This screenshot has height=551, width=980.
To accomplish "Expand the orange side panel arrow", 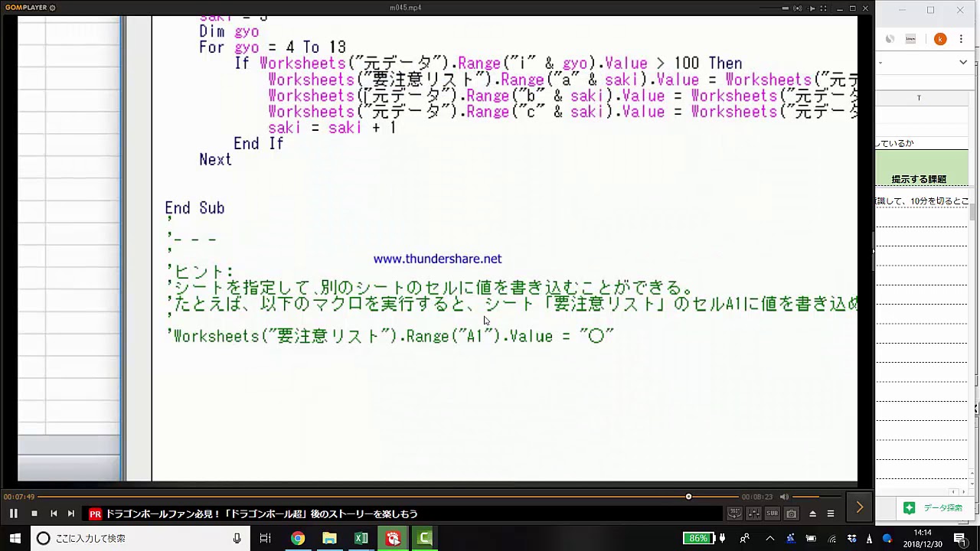I will tap(859, 507).
